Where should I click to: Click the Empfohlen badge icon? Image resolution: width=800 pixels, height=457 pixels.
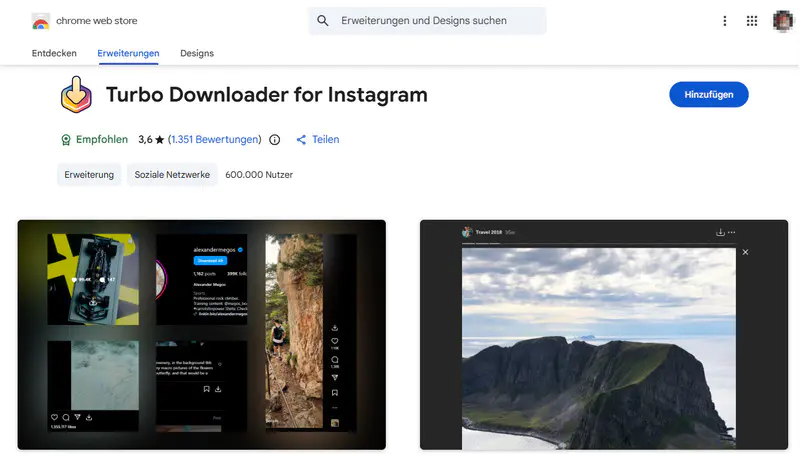[x=66, y=140]
